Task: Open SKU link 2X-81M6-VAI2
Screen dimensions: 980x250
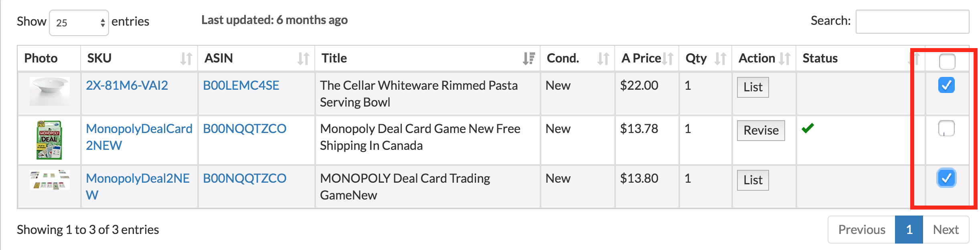Action: (x=127, y=85)
